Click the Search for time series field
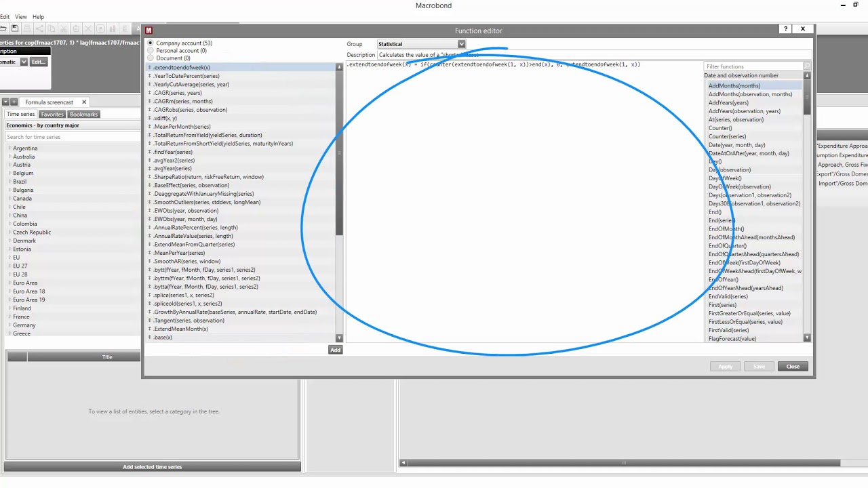This screenshot has height=488, width=868. 72,137
